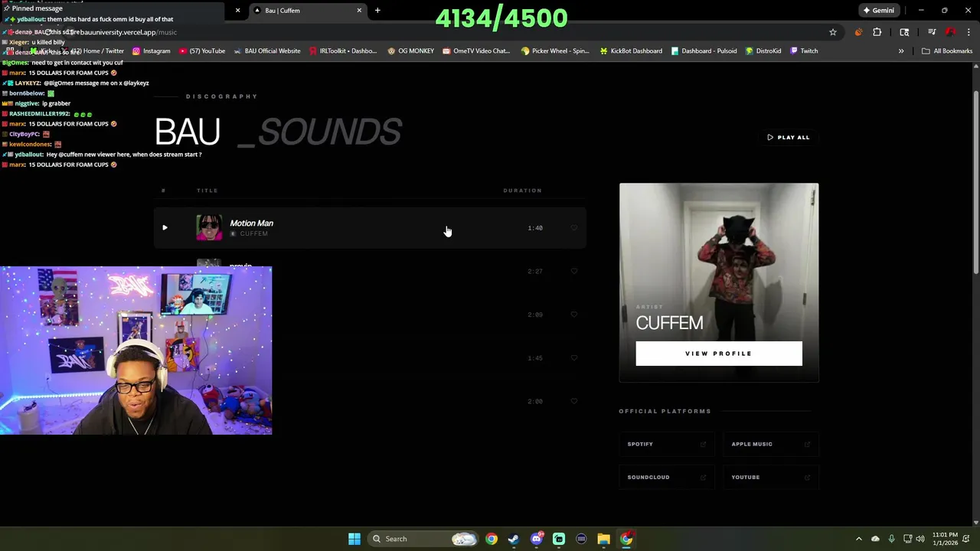
Task: Open the dark round taskbar app icon
Action: pyautogui.click(x=581, y=539)
